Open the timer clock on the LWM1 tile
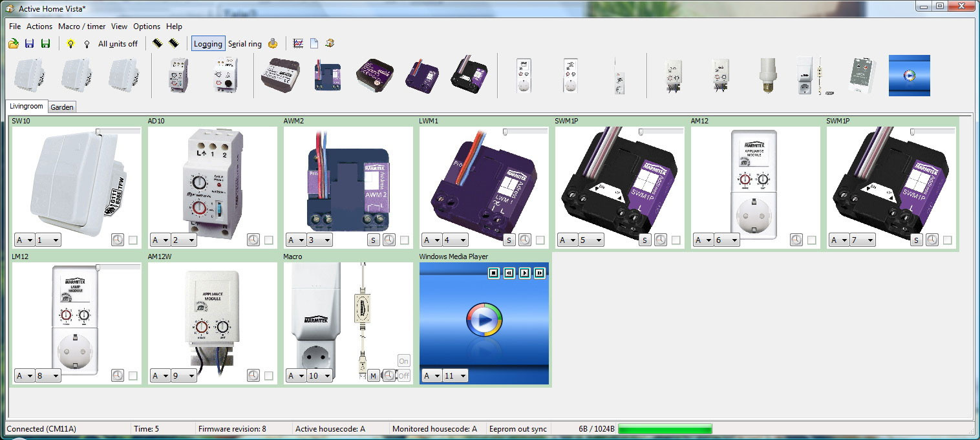Image resolution: width=980 pixels, height=440 pixels. coord(524,240)
